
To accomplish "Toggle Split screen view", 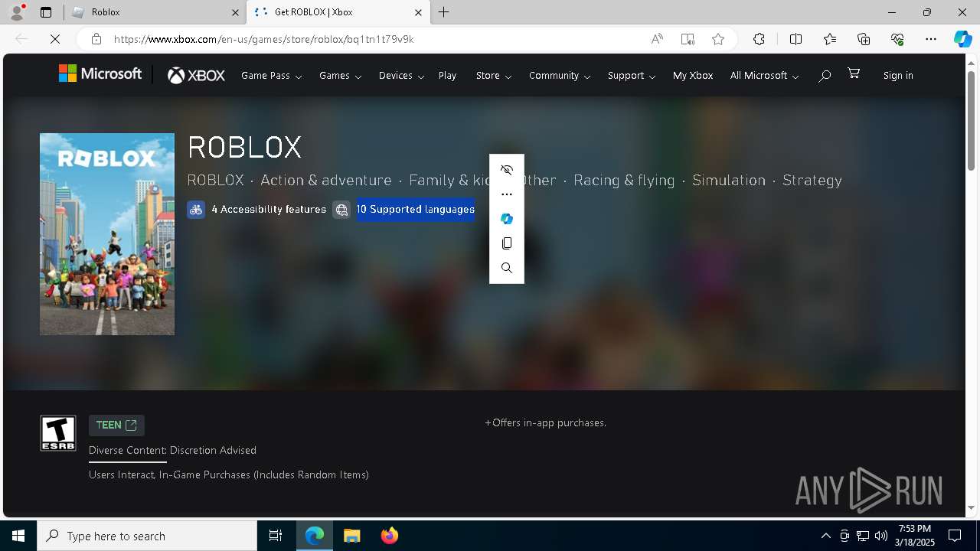I will pyautogui.click(x=795, y=39).
